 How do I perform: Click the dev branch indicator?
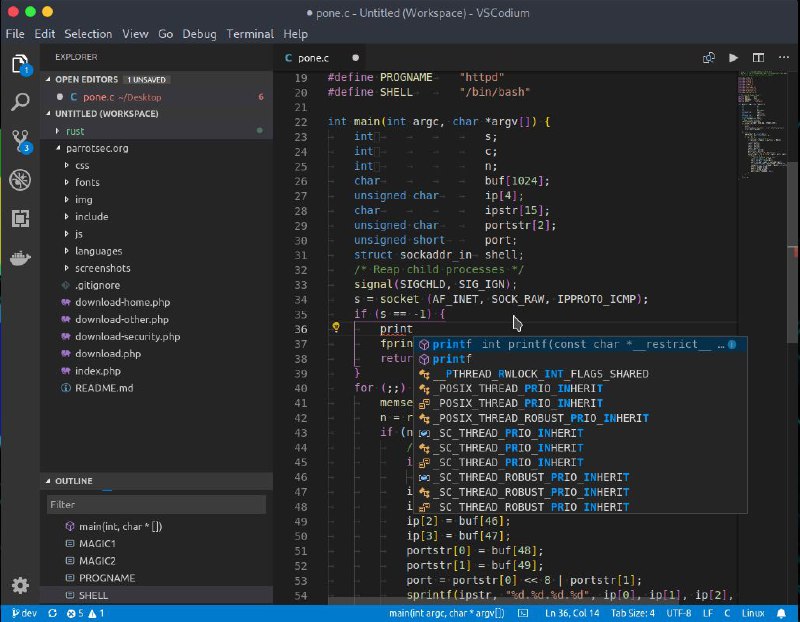[x=25, y=613]
